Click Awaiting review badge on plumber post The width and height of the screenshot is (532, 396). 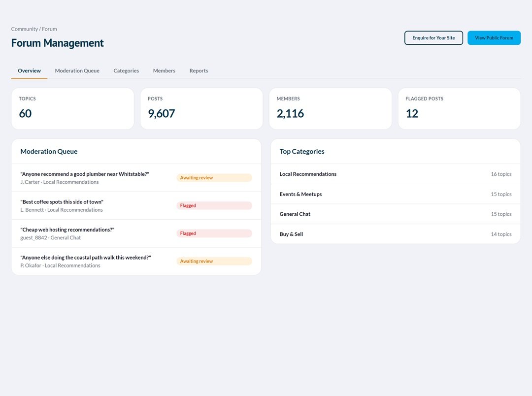[214, 178]
